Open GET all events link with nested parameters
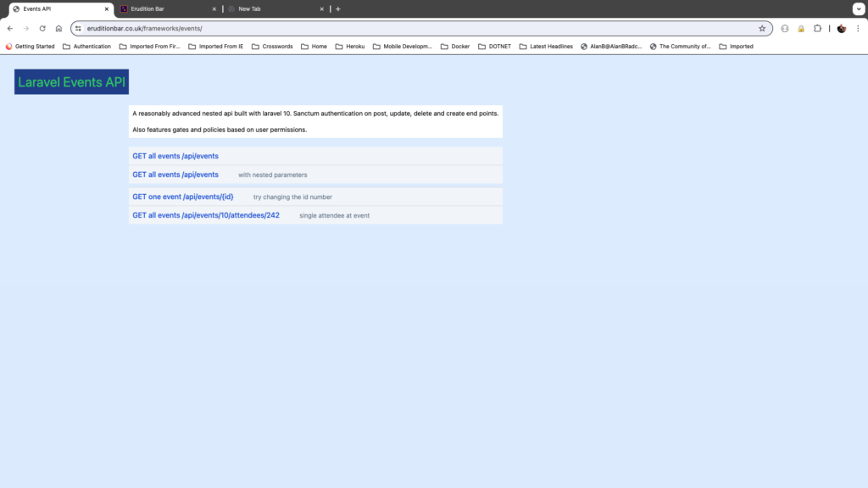 175,175
